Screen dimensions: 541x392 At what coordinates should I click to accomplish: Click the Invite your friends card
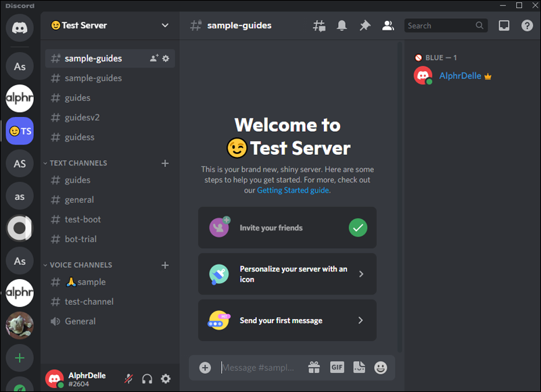[287, 228]
